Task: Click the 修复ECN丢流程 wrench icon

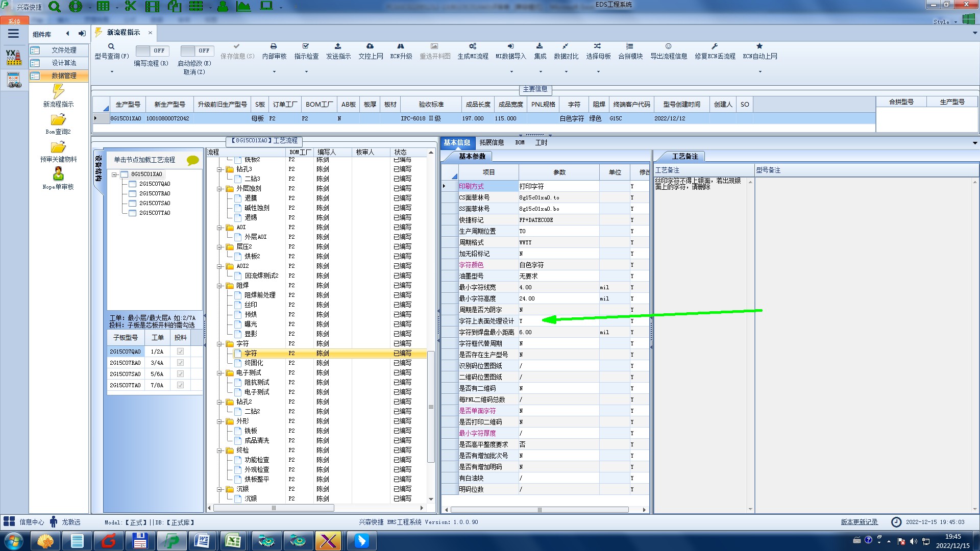Action: point(715,46)
